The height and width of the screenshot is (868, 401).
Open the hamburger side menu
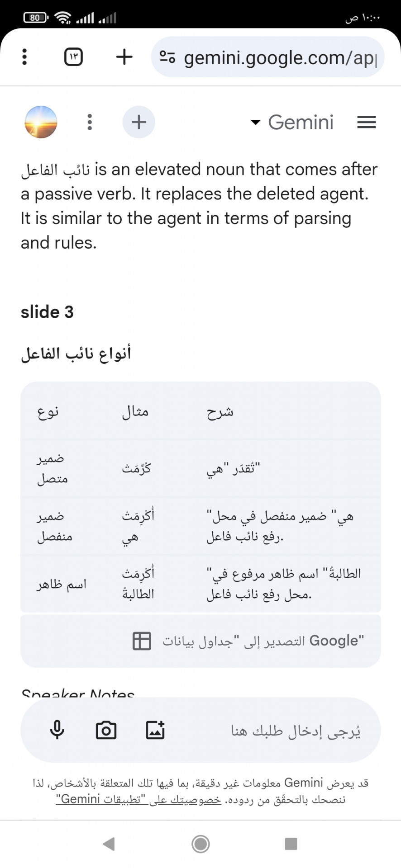tap(367, 122)
